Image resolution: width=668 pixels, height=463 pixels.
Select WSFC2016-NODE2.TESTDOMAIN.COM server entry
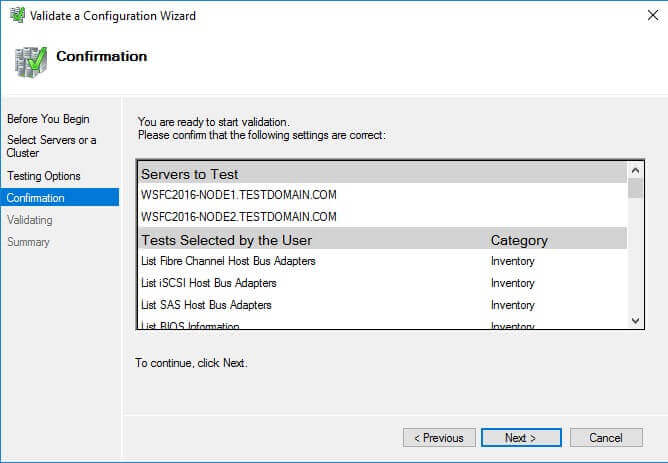(238, 216)
